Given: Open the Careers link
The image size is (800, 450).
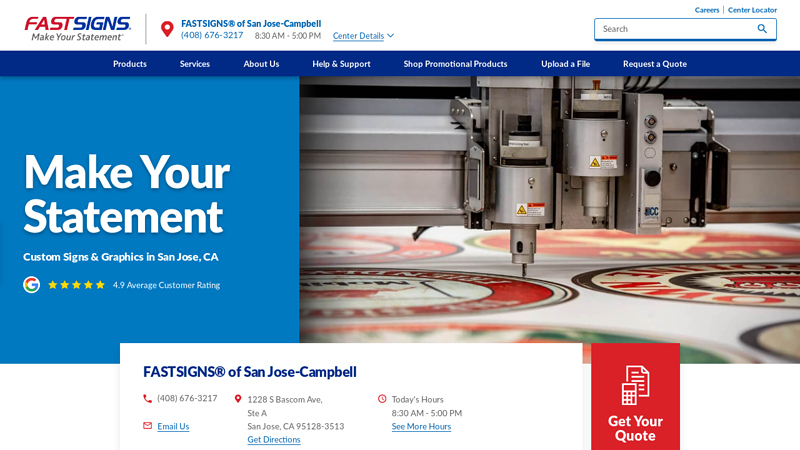Looking at the screenshot, I should pyautogui.click(x=707, y=10).
